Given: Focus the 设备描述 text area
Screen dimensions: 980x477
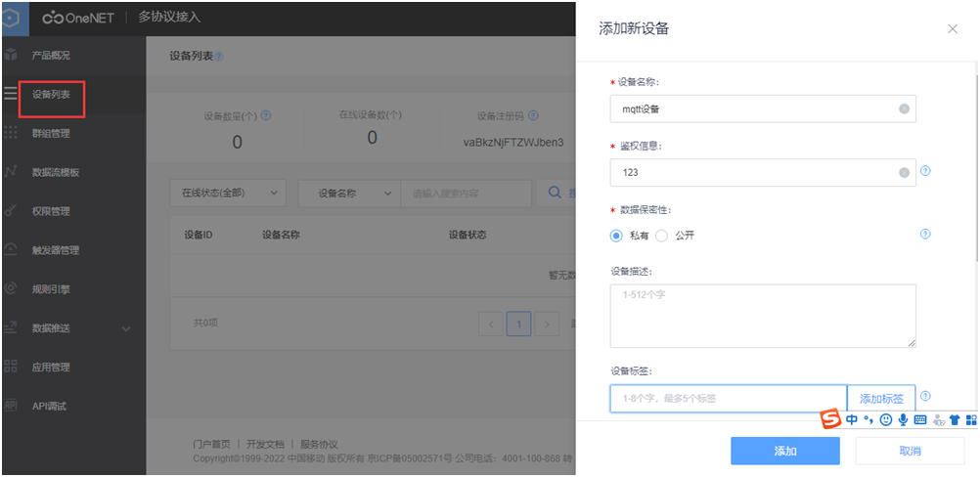Looking at the screenshot, I should (763, 316).
